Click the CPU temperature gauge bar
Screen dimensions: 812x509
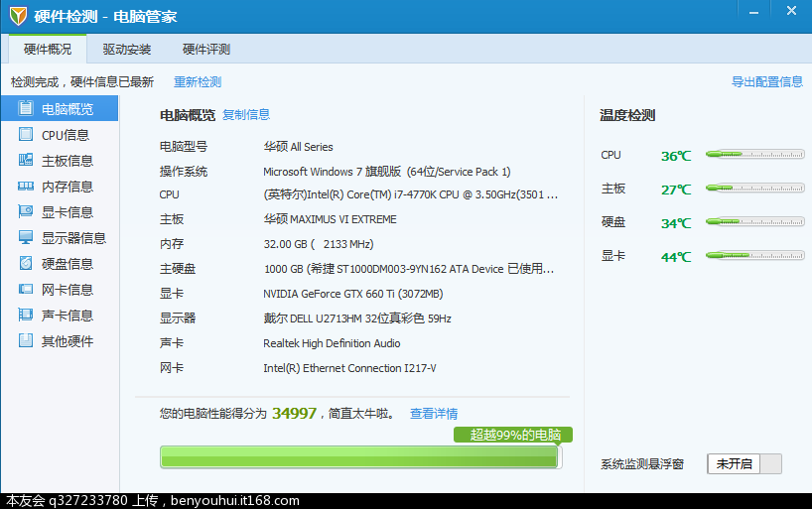pyautogui.click(x=754, y=155)
